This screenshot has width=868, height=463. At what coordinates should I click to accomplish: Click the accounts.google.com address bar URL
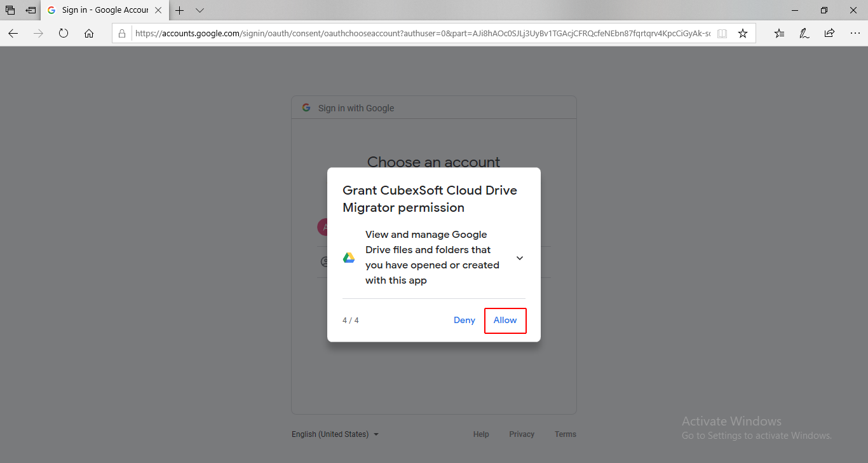[423, 34]
